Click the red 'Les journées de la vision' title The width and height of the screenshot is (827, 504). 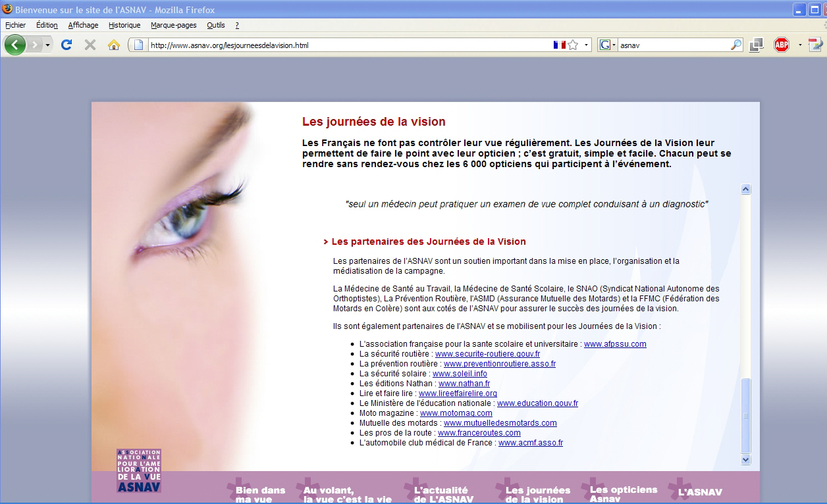[x=374, y=122]
